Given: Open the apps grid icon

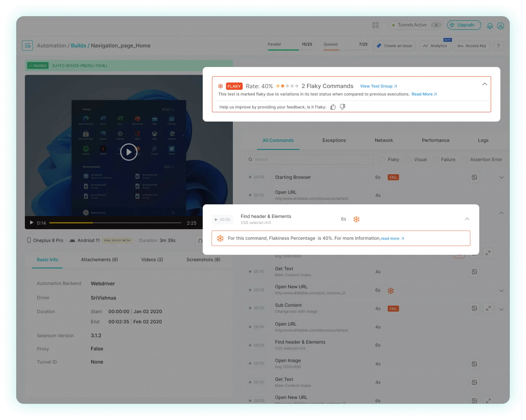Looking at the screenshot, I should [375, 25].
